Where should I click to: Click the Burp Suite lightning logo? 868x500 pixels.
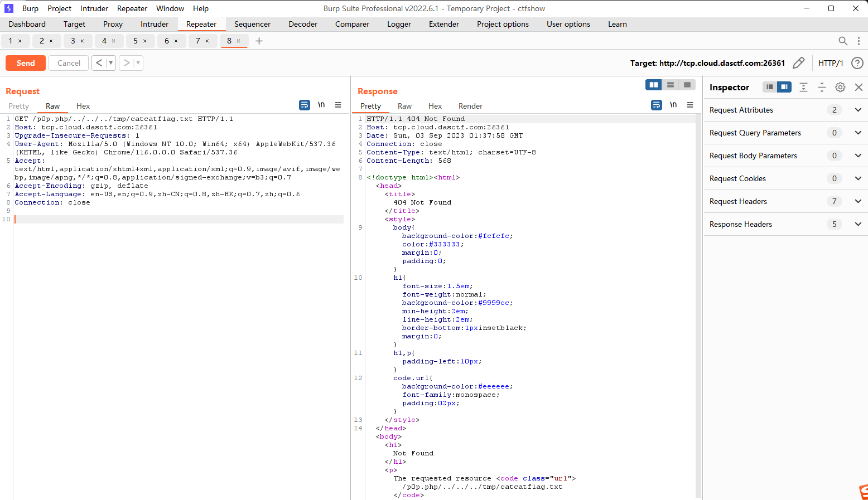(8, 8)
